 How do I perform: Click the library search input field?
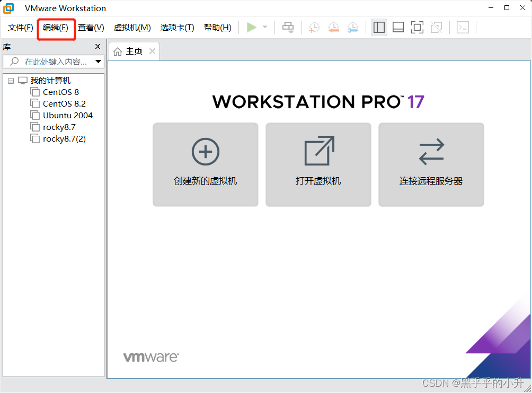[54, 62]
